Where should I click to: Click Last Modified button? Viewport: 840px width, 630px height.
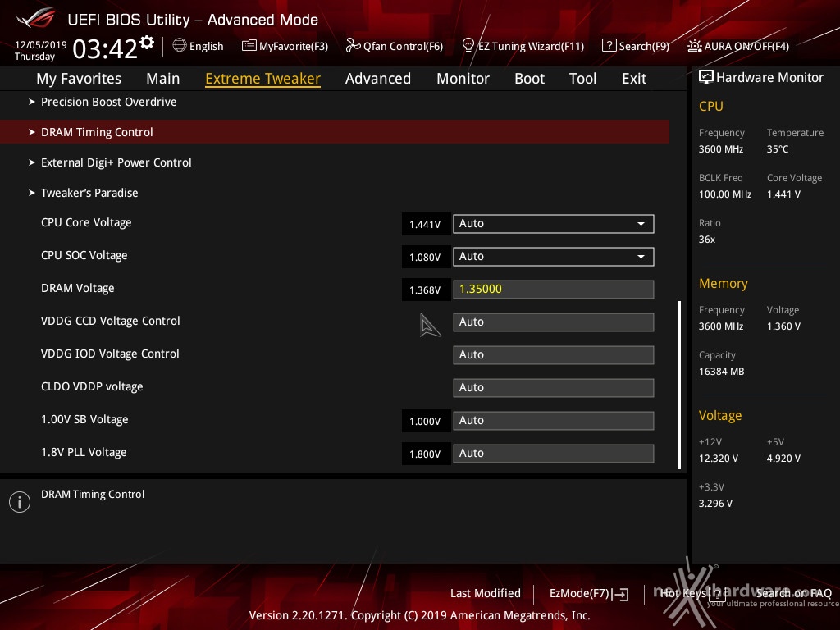pos(486,593)
